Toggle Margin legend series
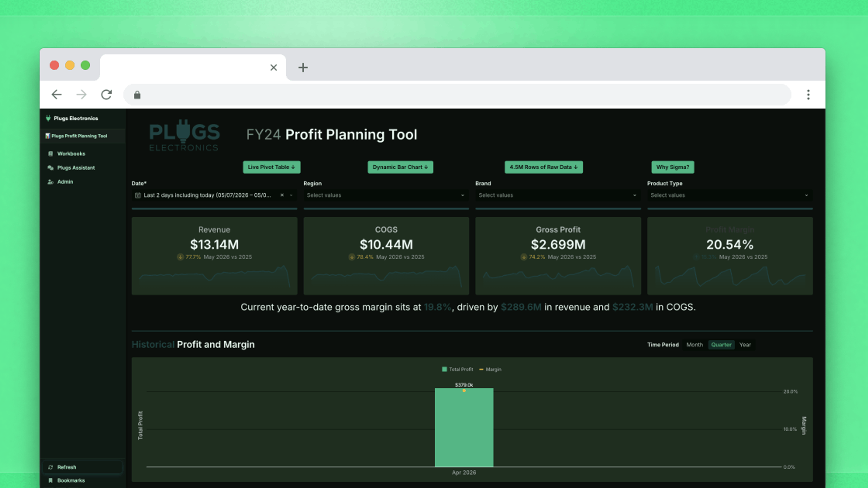 tap(490, 369)
